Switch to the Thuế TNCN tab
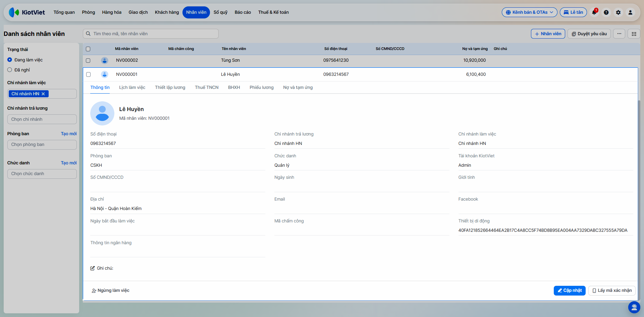This screenshot has width=644, height=317. [207, 88]
